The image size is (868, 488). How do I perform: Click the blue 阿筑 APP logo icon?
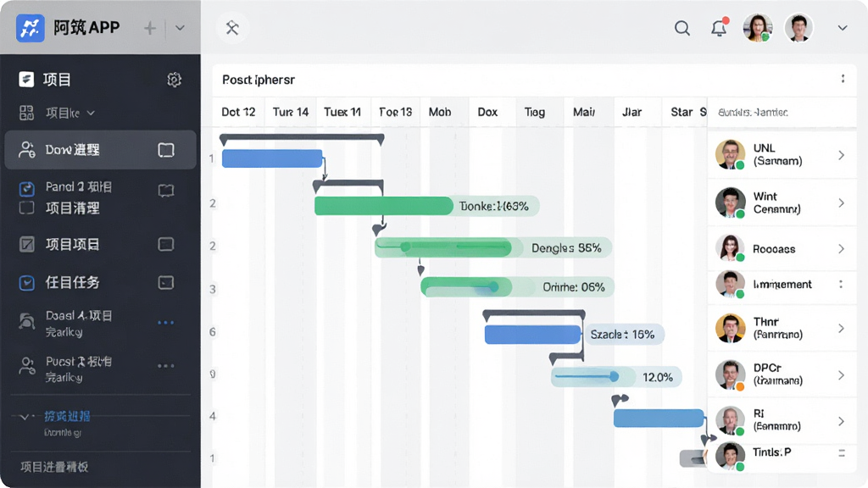30,28
